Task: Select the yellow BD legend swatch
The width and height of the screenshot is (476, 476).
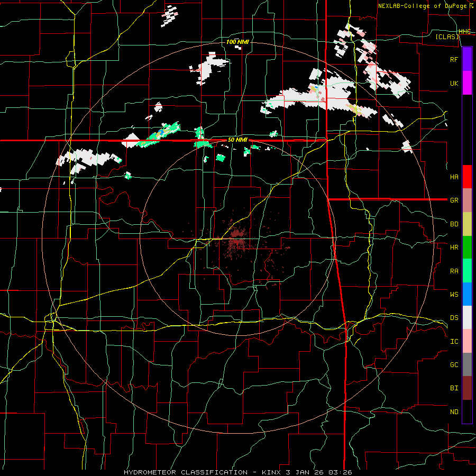Action: (467, 224)
